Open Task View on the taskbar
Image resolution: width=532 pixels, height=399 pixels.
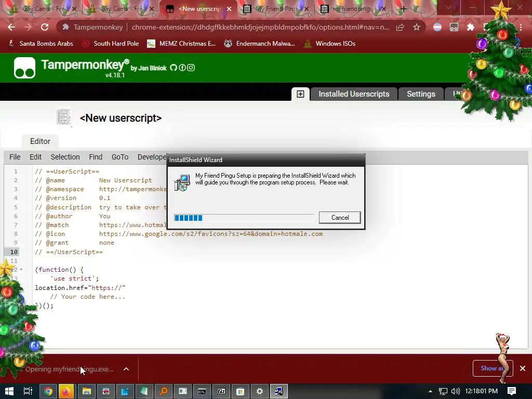[x=28, y=391]
